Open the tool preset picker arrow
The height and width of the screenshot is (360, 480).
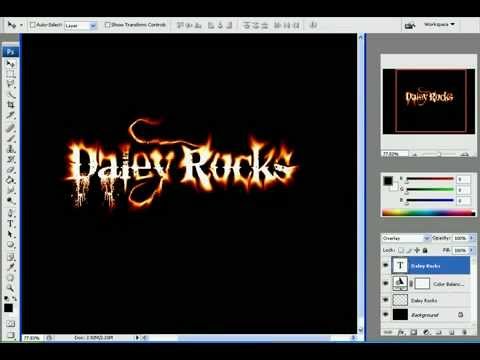pos(21,25)
